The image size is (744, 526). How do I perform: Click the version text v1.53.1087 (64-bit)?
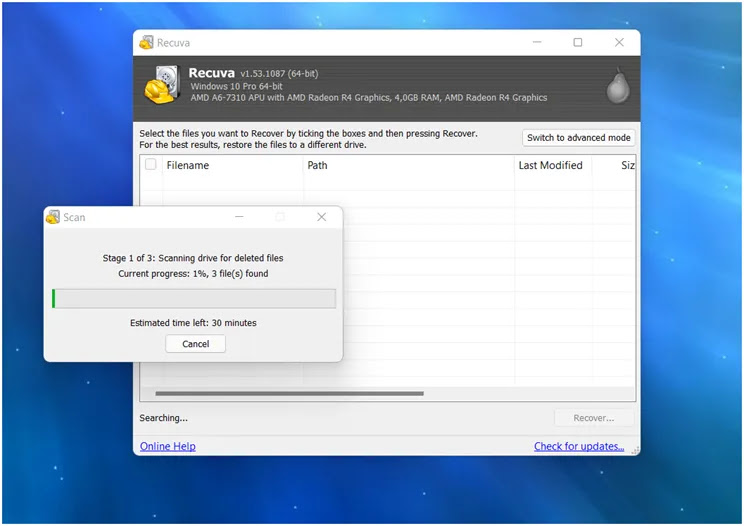point(279,74)
